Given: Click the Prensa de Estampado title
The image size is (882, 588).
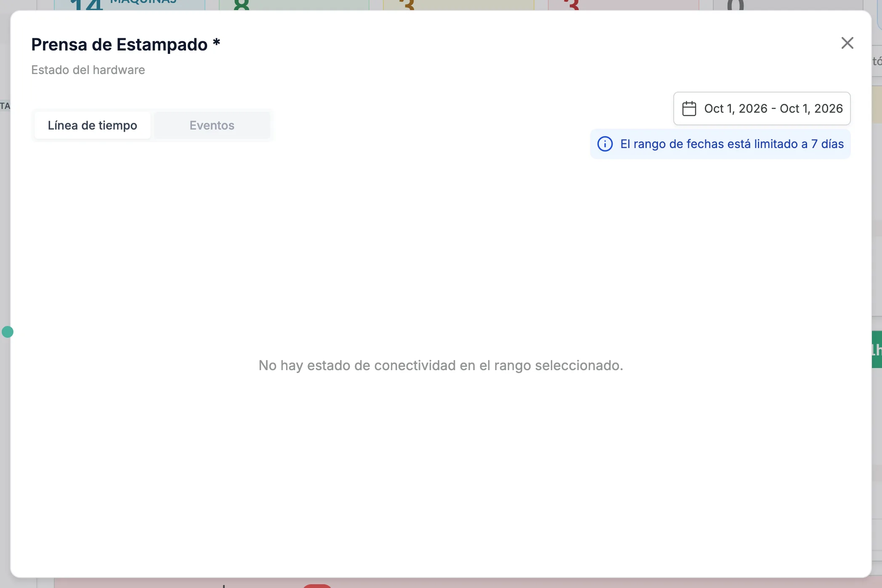Looking at the screenshot, I should (x=125, y=45).
